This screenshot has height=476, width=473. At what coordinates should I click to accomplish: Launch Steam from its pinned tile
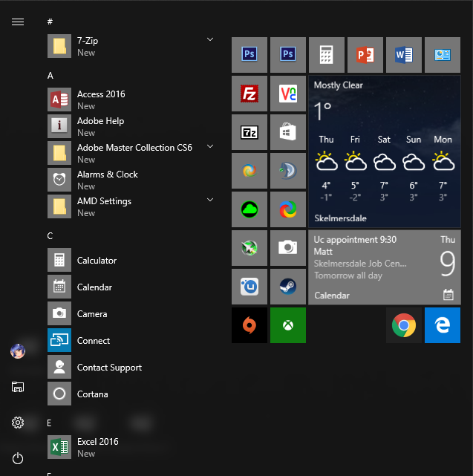(288, 286)
